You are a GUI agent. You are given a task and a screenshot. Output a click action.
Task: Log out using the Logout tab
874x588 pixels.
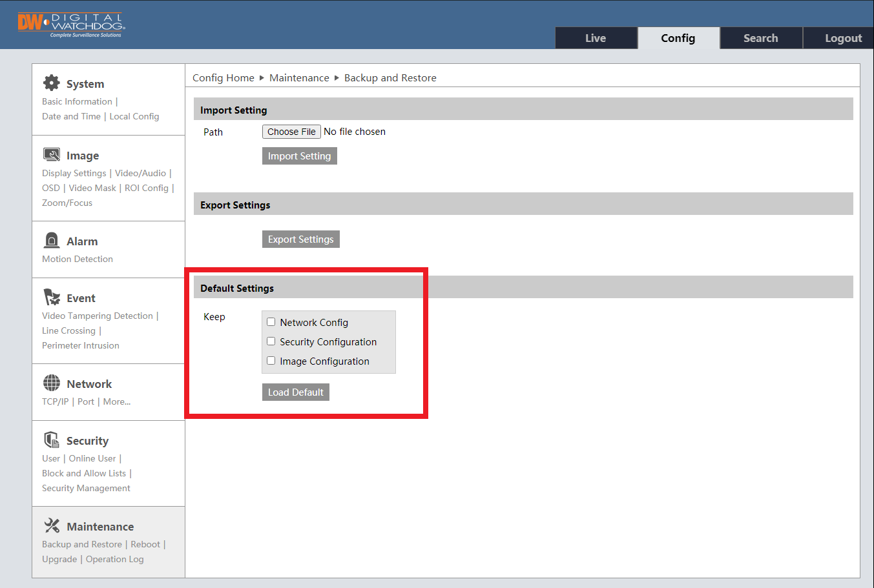[x=843, y=38]
